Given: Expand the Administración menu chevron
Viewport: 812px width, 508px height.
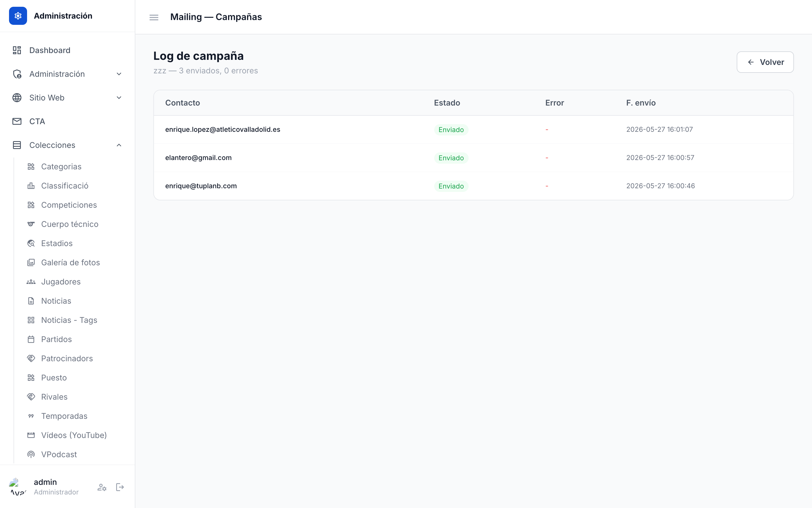Looking at the screenshot, I should (x=119, y=74).
